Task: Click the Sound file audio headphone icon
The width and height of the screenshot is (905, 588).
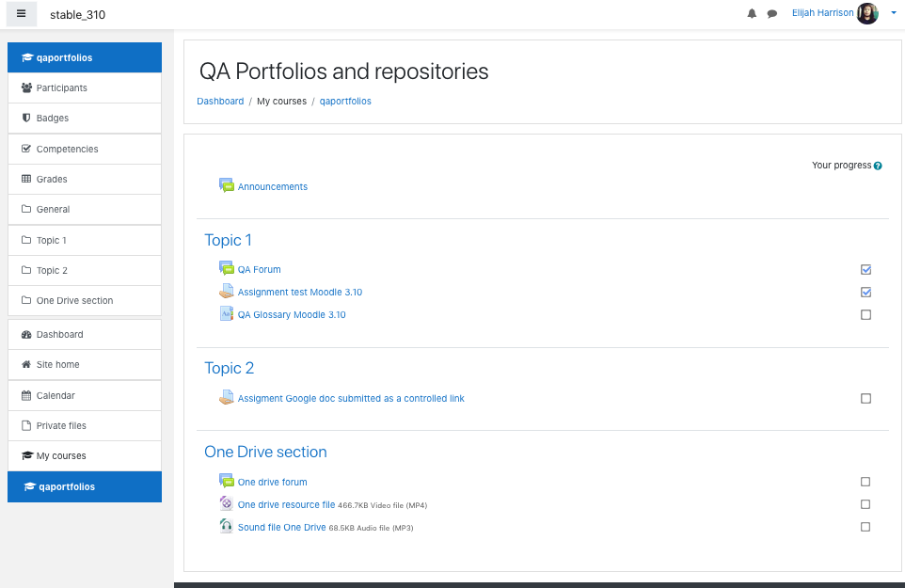Action: tap(227, 526)
